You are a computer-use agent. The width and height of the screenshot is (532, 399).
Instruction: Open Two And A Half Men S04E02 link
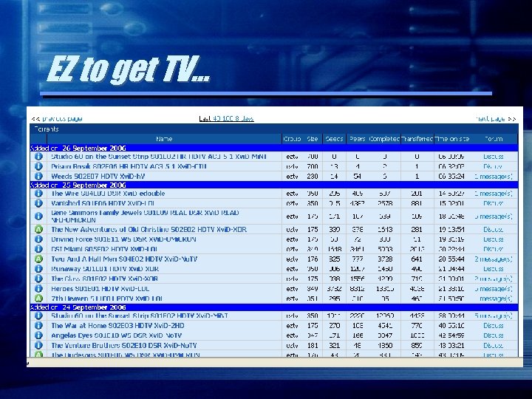click(124, 259)
